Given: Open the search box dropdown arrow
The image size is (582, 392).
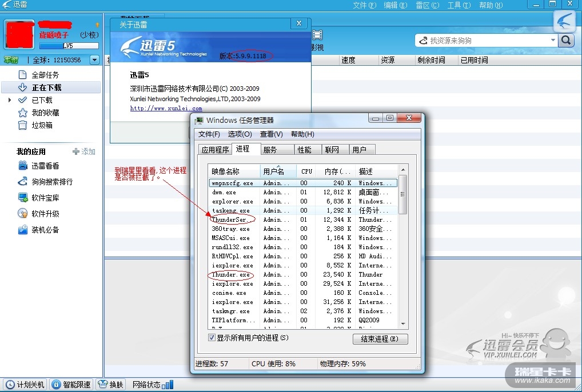Looking at the screenshot, I should 553,40.
